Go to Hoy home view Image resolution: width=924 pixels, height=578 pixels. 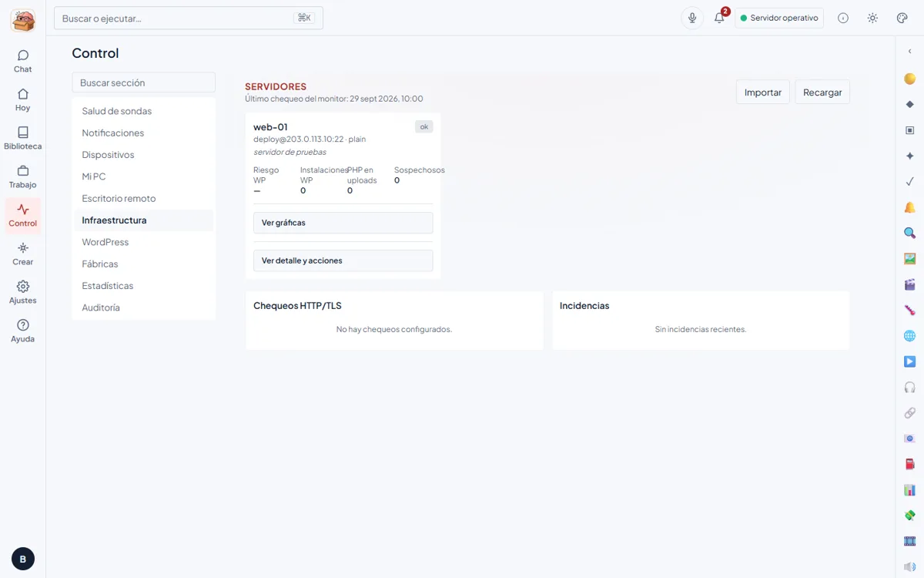pyautogui.click(x=23, y=100)
